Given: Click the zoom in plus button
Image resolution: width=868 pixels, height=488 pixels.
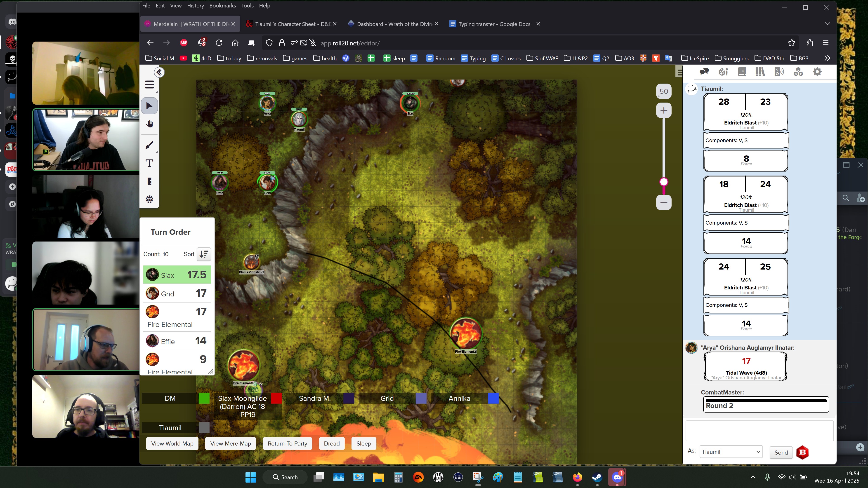Looking at the screenshot, I should point(664,110).
